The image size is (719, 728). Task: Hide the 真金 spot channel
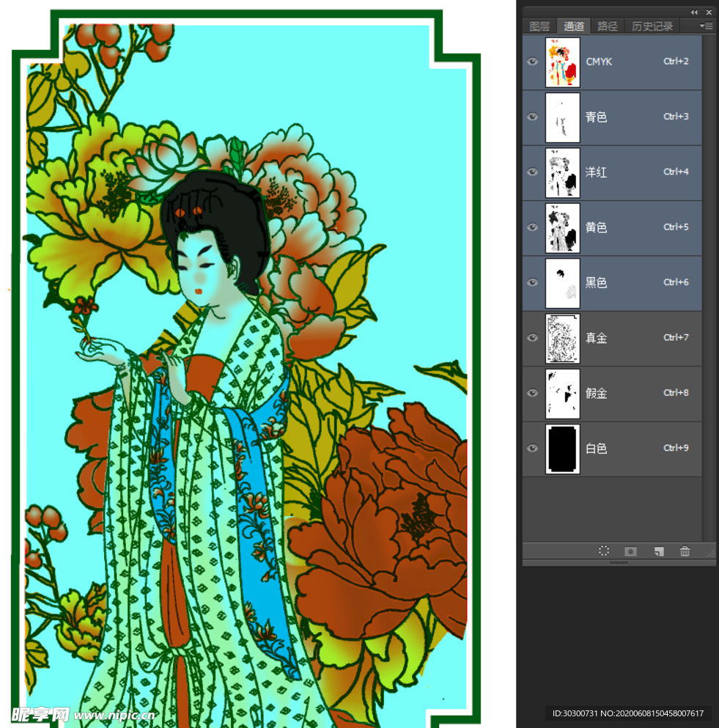533,338
